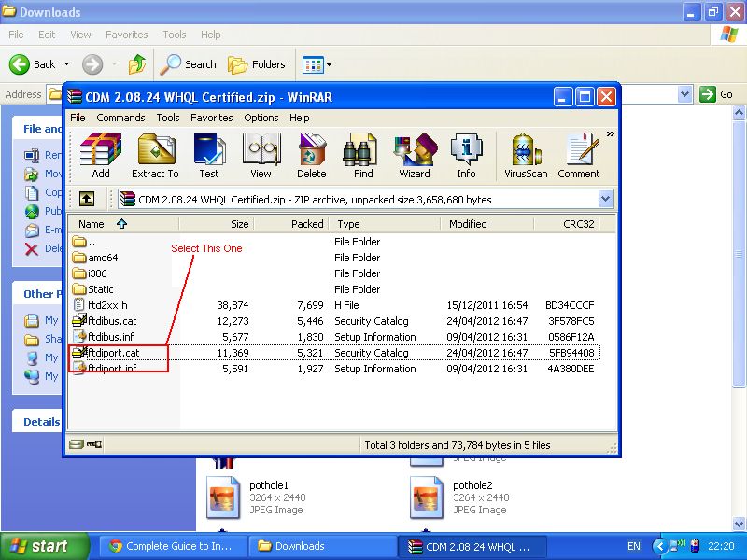
Task: Sort by the Size column header
Action: pos(217,224)
